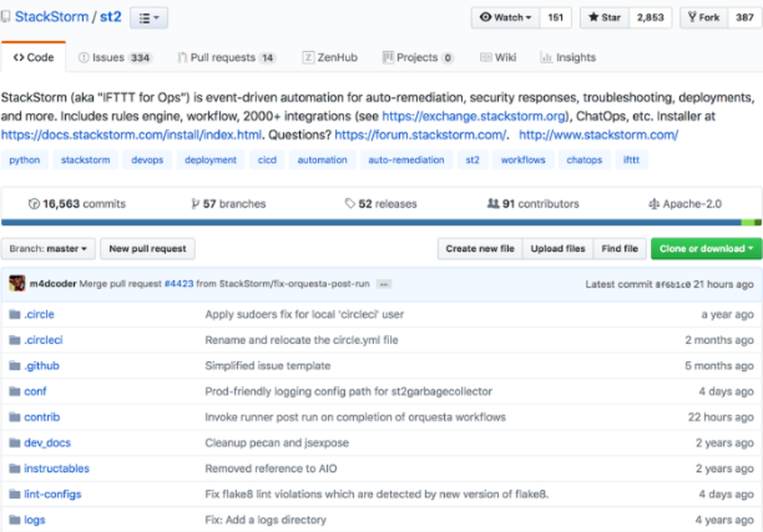Click the ifttt topic tag
The image size is (763, 532).
[x=631, y=160]
